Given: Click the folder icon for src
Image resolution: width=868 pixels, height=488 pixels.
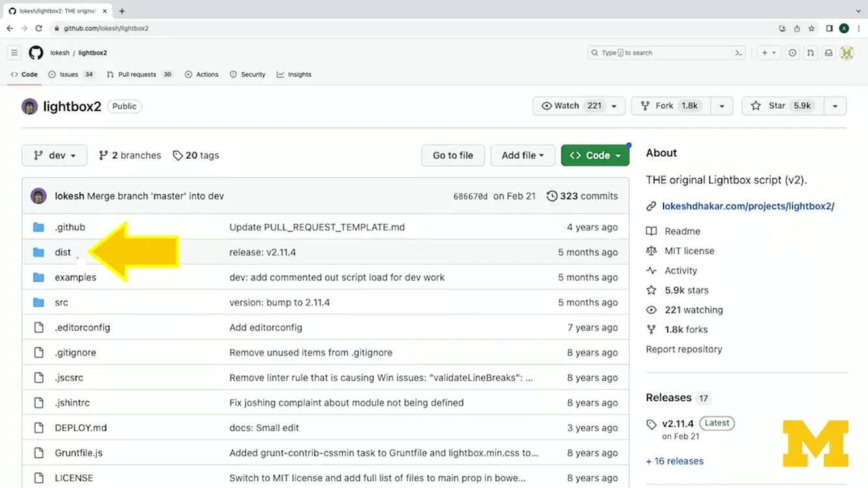Looking at the screenshot, I should click(38, 303).
